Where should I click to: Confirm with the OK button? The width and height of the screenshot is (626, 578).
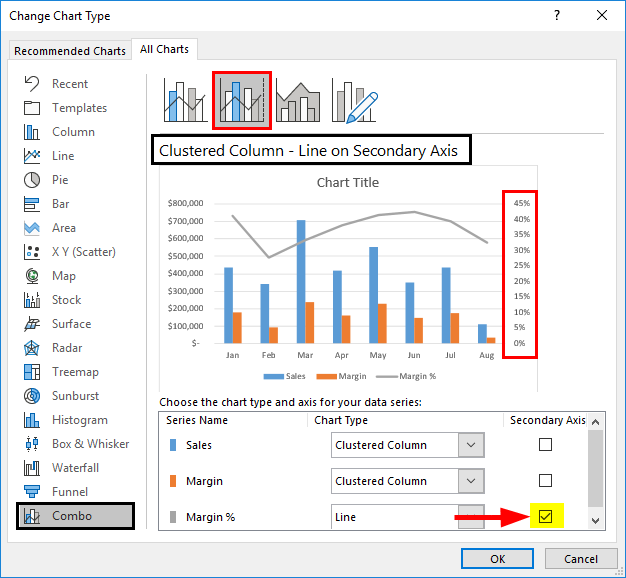pos(497,558)
